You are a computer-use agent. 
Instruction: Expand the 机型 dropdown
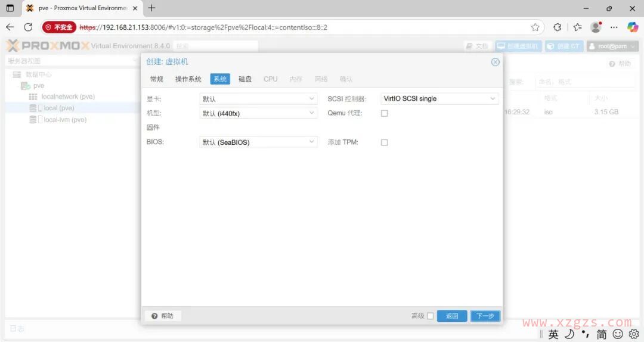pos(258,113)
